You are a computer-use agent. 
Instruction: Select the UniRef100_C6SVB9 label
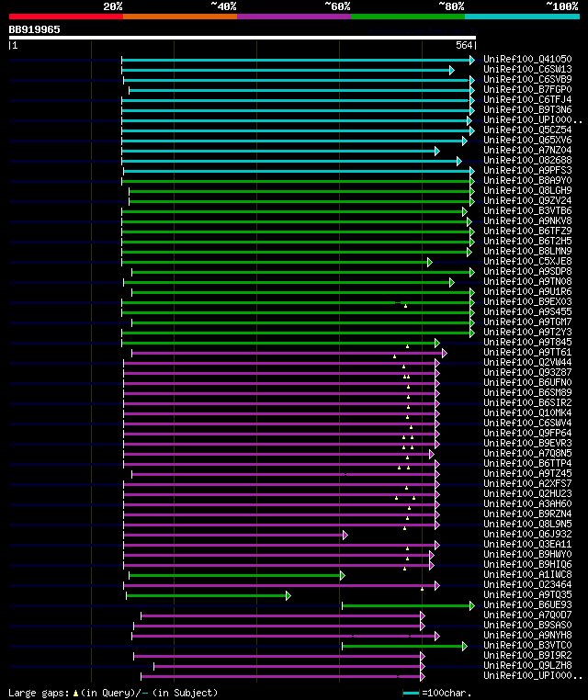point(527,80)
